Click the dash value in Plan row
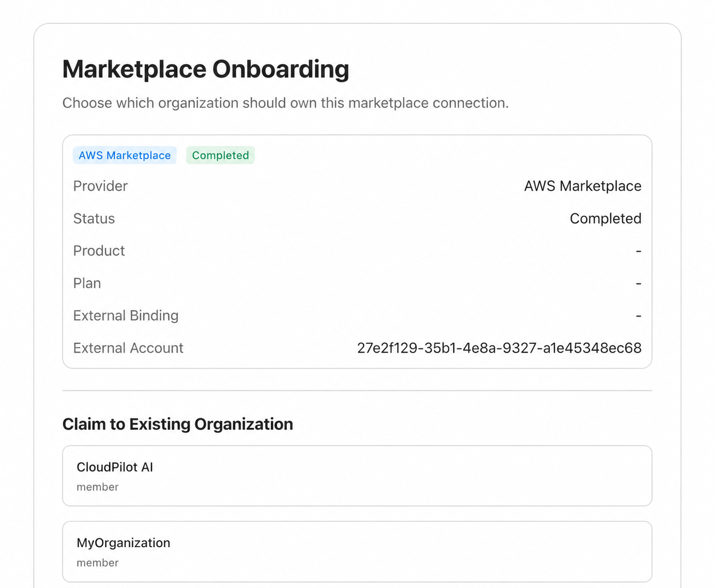715x588 pixels. click(638, 284)
